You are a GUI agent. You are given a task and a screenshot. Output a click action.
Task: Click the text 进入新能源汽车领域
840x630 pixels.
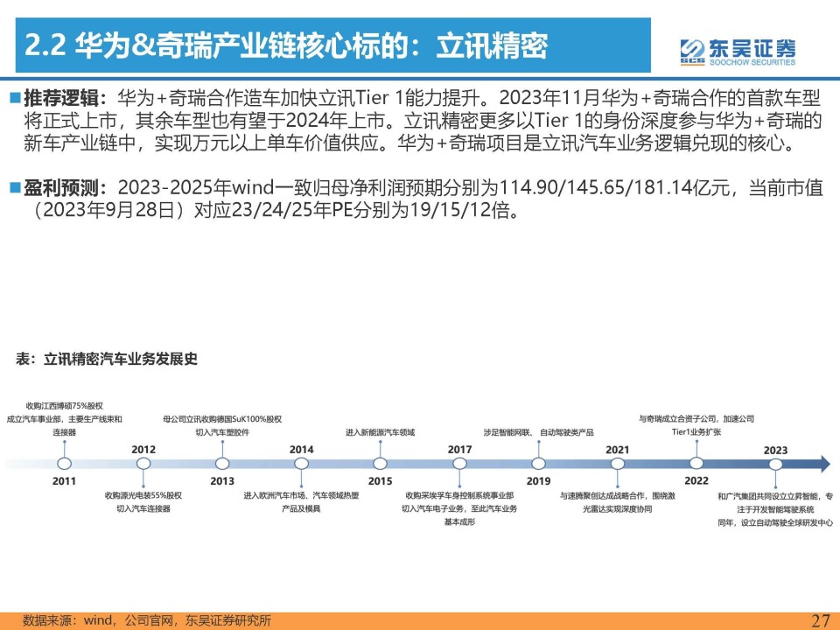pos(381,432)
